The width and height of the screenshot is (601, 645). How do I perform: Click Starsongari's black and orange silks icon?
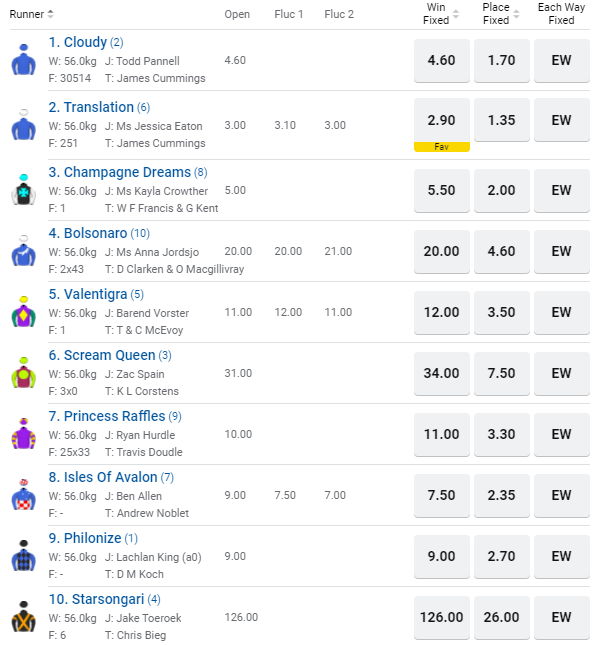coord(23,618)
